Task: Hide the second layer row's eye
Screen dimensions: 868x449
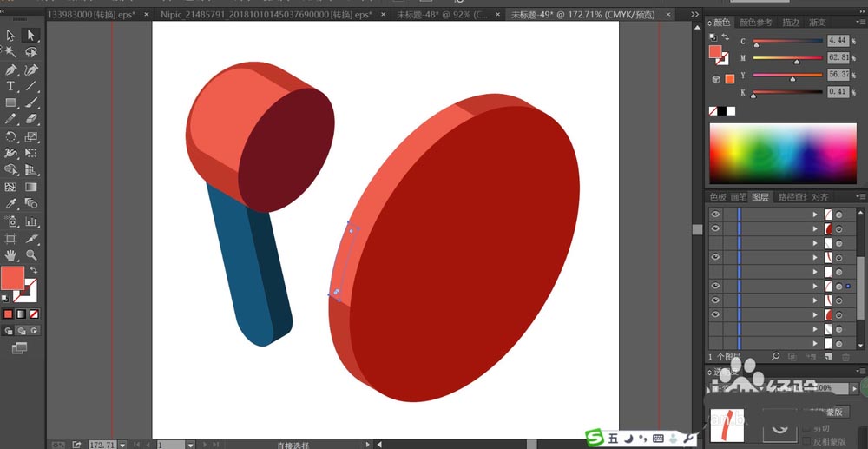Action: (x=716, y=228)
